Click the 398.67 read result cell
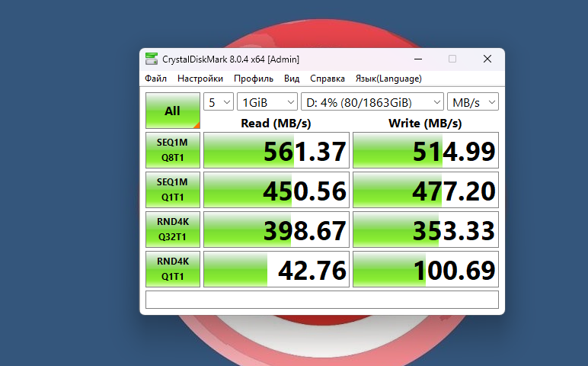The image size is (588, 366). (x=276, y=230)
